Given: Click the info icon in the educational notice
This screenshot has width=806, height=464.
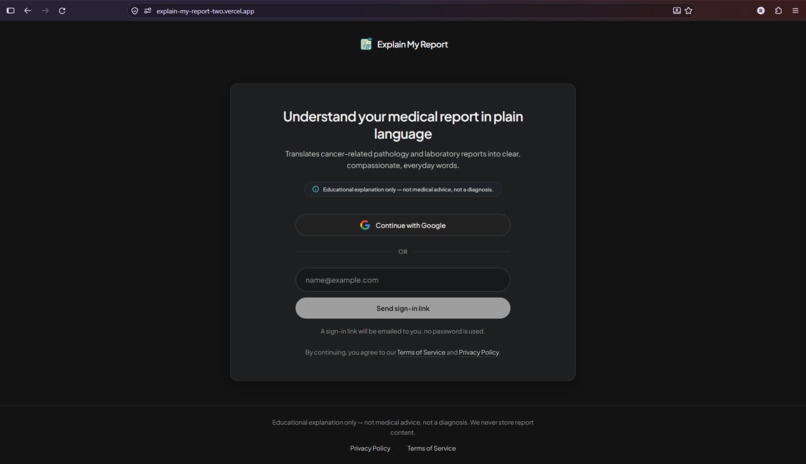Looking at the screenshot, I should point(316,189).
